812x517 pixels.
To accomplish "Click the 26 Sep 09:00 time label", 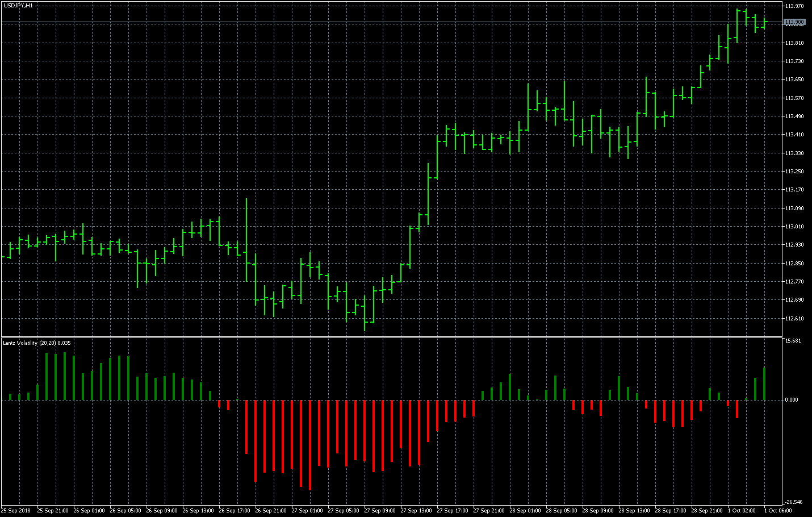I will tap(162, 511).
